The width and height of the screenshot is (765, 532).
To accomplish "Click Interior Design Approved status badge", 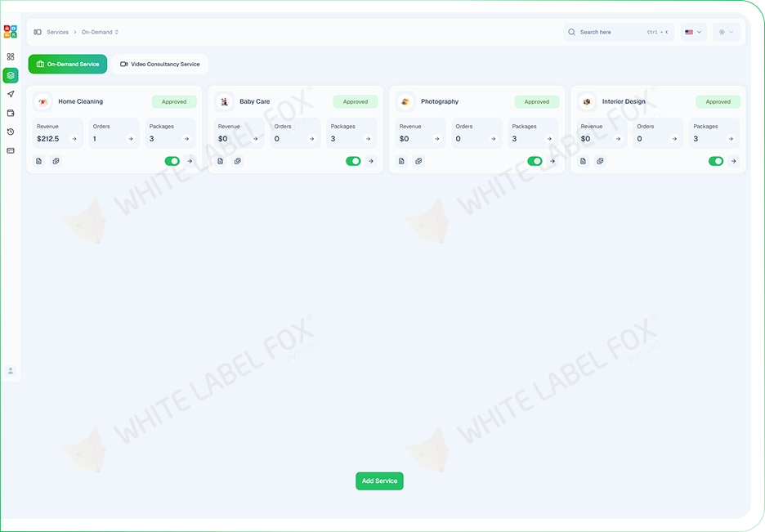I will (718, 102).
